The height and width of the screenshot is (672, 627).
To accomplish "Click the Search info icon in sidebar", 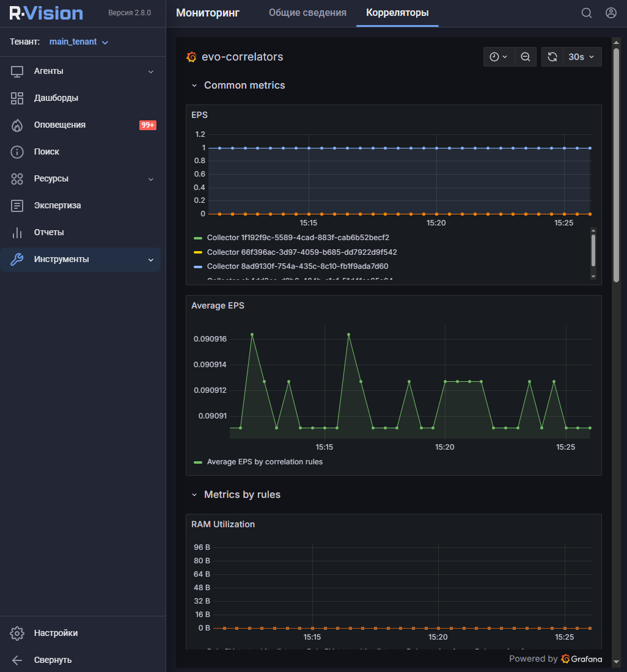I will click(17, 152).
